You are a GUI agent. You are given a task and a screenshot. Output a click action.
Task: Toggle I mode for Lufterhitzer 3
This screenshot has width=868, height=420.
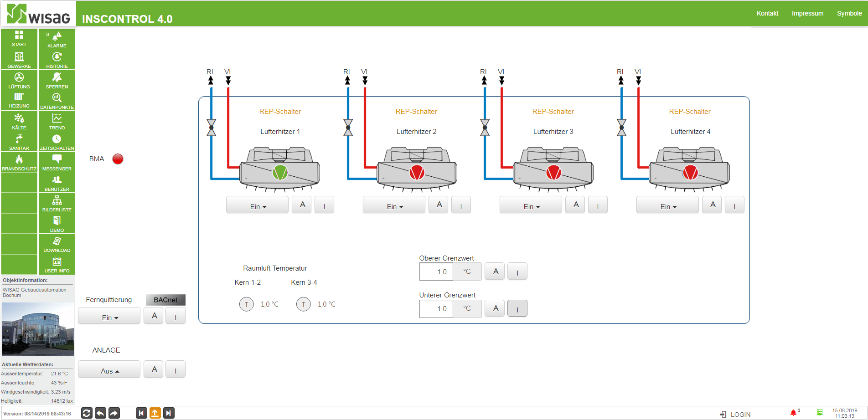598,205
